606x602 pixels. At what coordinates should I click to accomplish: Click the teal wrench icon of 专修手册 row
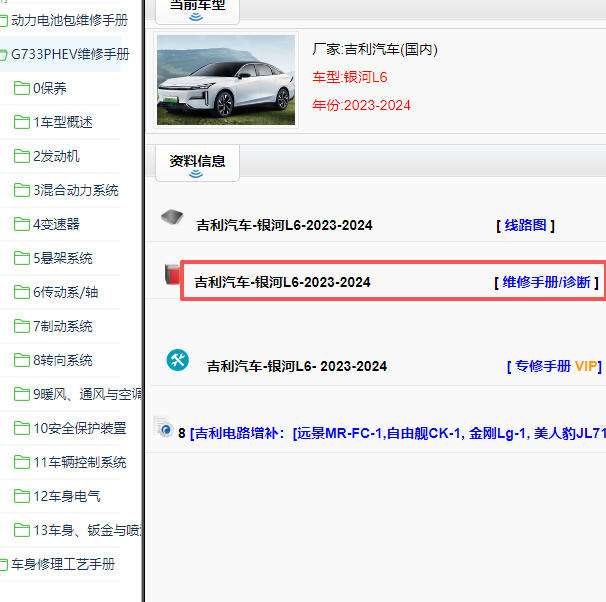[178, 360]
